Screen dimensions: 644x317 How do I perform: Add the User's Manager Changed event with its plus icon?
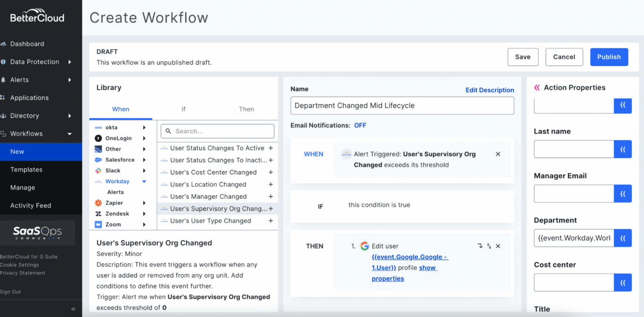[271, 196]
